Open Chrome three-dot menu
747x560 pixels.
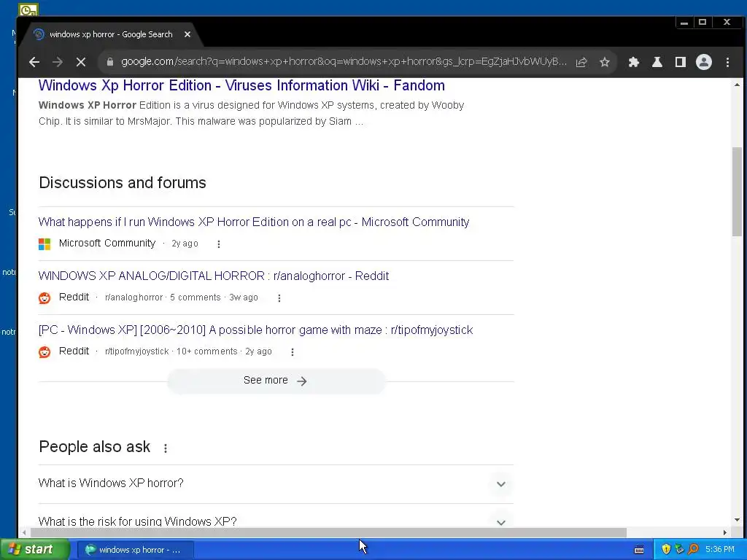pos(727,62)
